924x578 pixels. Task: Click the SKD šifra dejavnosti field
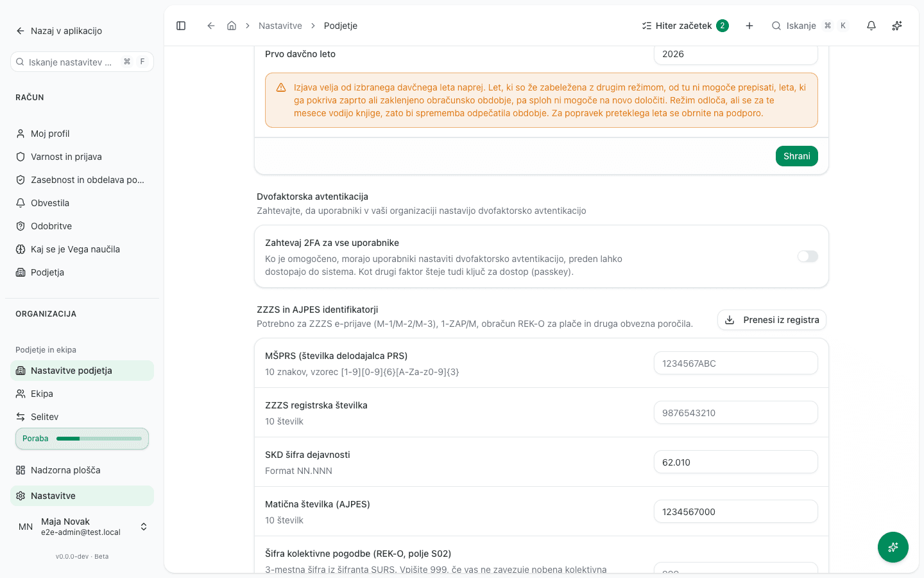pos(736,462)
